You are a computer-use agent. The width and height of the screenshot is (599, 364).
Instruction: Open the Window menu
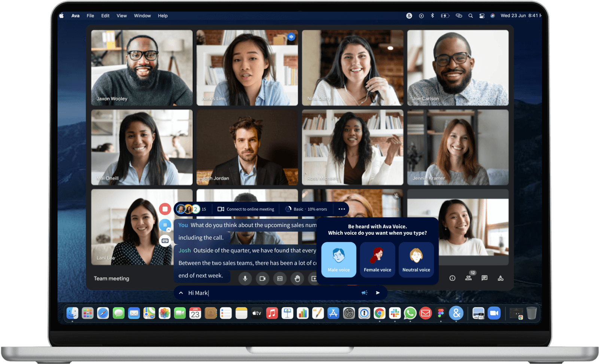click(142, 16)
